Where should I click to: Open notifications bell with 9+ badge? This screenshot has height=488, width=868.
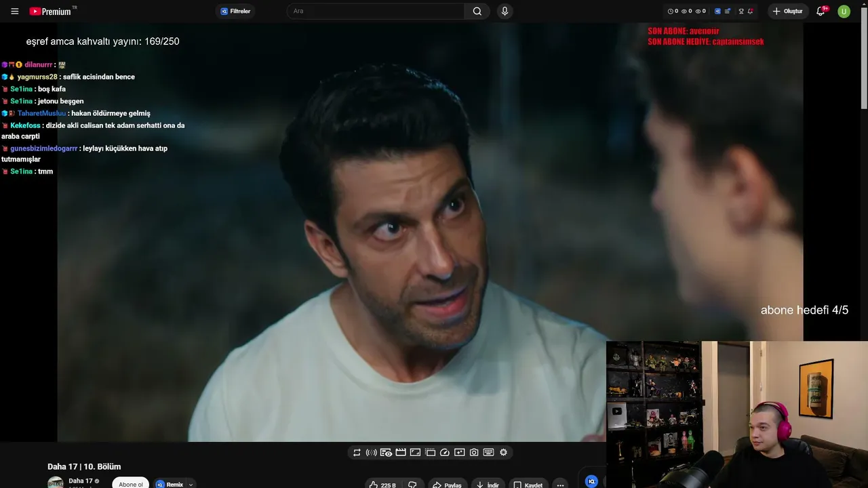click(x=821, y=12)
